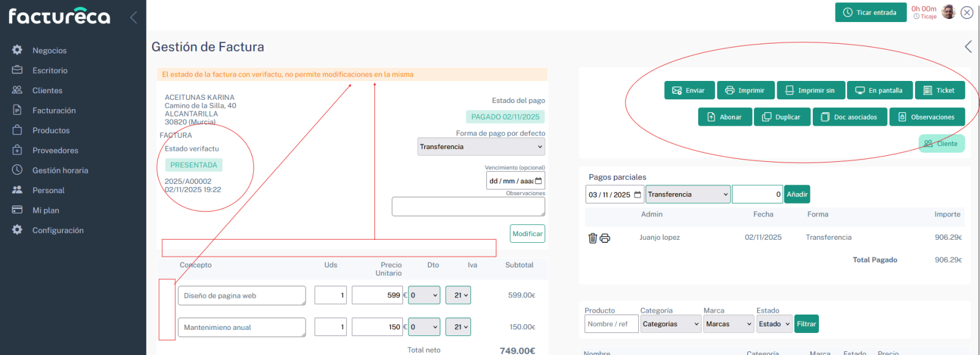
Task: Delete the partial payment with trash icon
Action: 592,238
